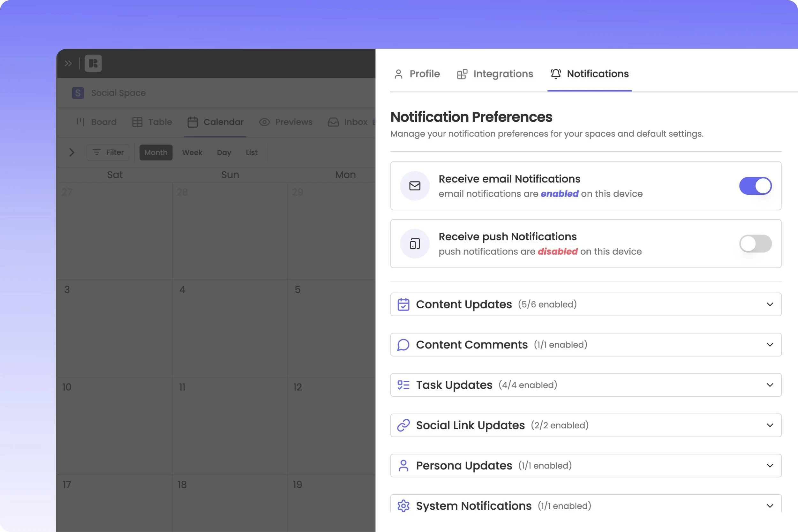Switch to the Profile tab
The height and width of the screenshot is (532, 798).
click(417, 74)
